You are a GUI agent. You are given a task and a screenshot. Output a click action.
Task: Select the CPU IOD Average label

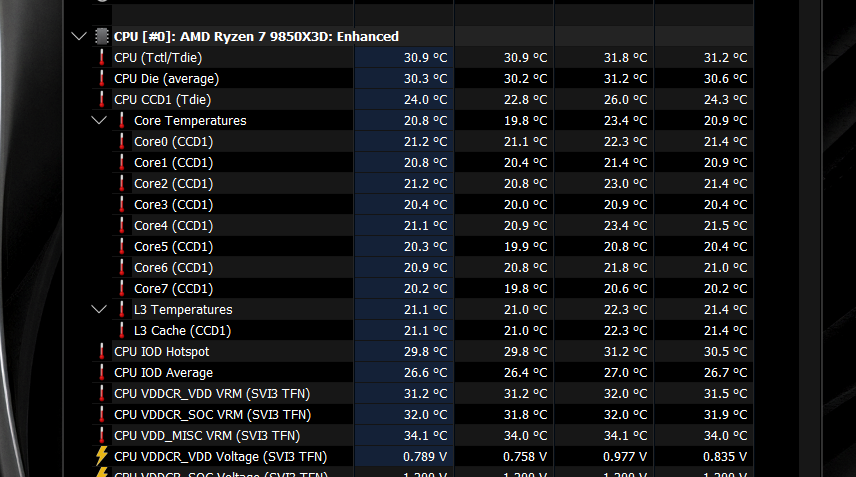pos(163,373)
